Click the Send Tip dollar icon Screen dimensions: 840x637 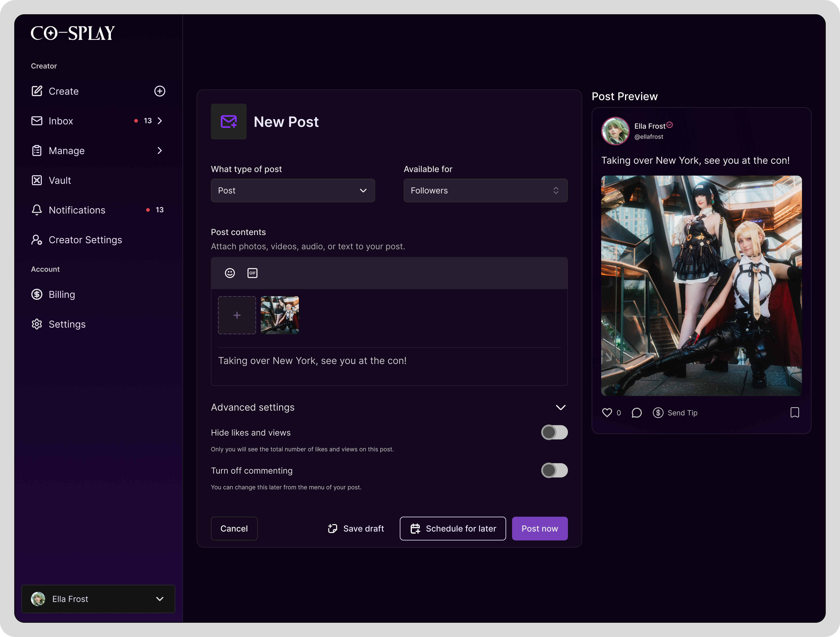click(658, 413)
